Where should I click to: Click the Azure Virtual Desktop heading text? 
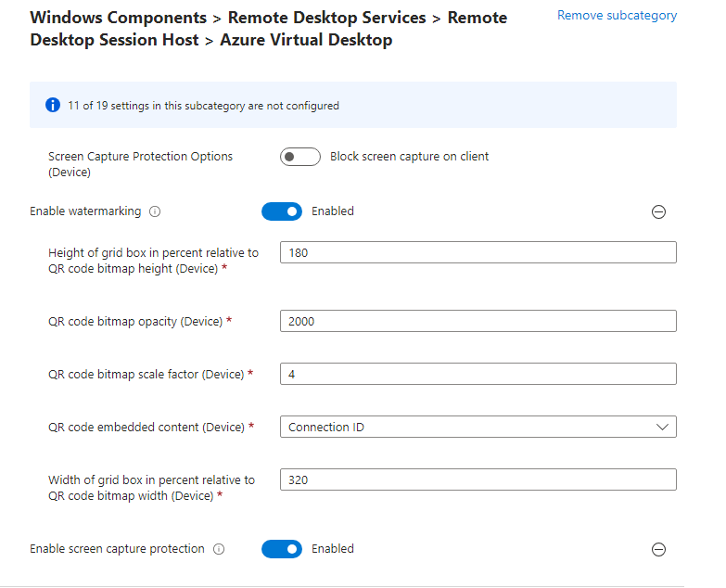click(x=306, y=40)
